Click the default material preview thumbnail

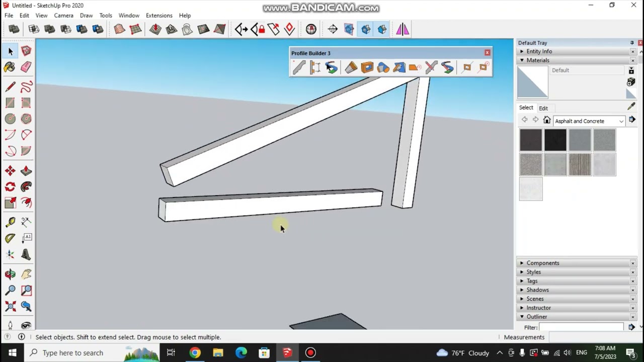tap(533, 82)
